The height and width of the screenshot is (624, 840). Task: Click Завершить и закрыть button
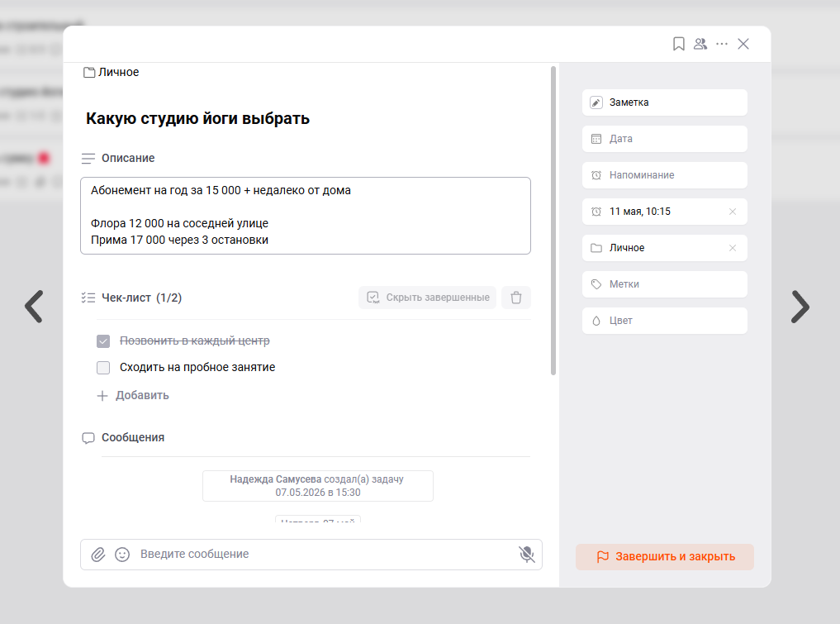tap(665, 557)
